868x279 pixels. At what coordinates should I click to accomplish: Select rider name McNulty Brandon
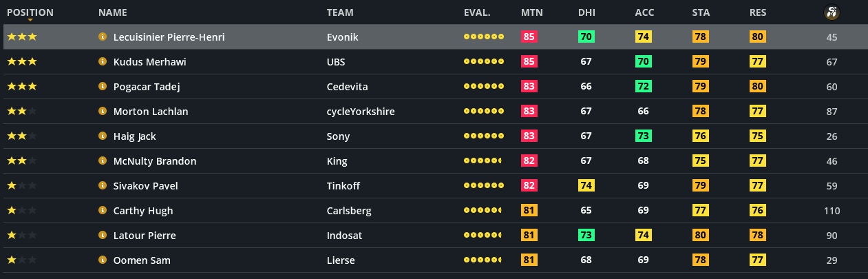click(155, 161)
